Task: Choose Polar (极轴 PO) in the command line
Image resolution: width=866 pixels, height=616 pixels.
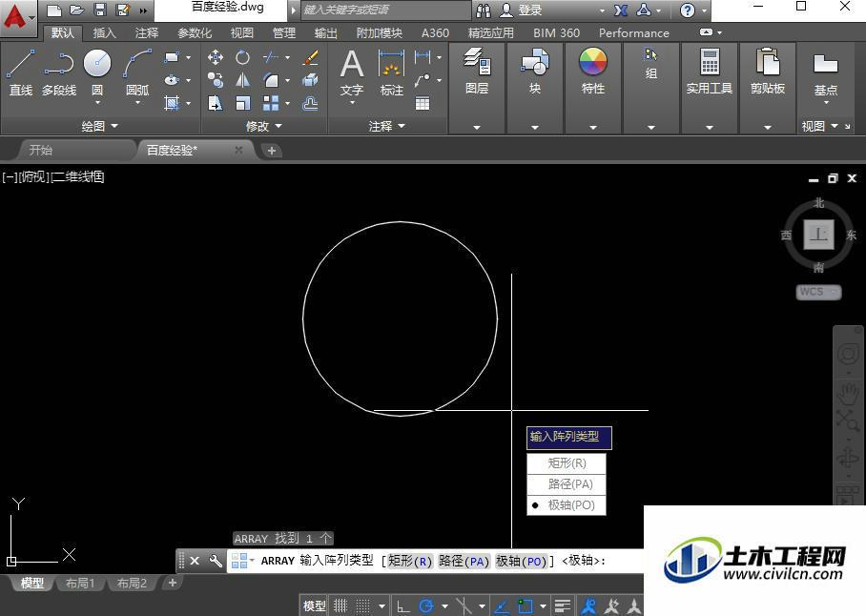Action: pos(522,561)
